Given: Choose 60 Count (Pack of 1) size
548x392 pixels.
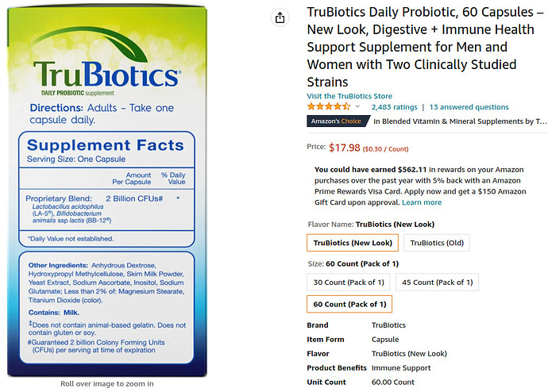Looking at the screenshot, I should [349, 304].
